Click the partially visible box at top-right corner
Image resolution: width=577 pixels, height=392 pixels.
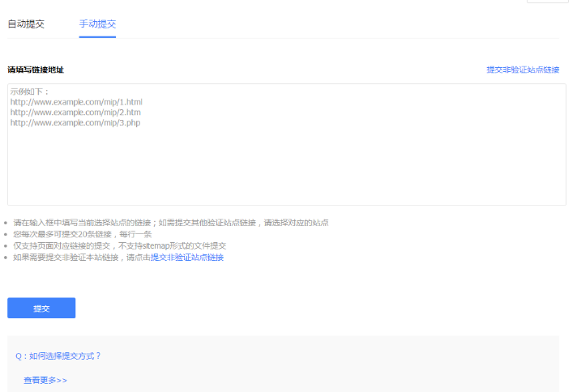(x=547, y=2)
